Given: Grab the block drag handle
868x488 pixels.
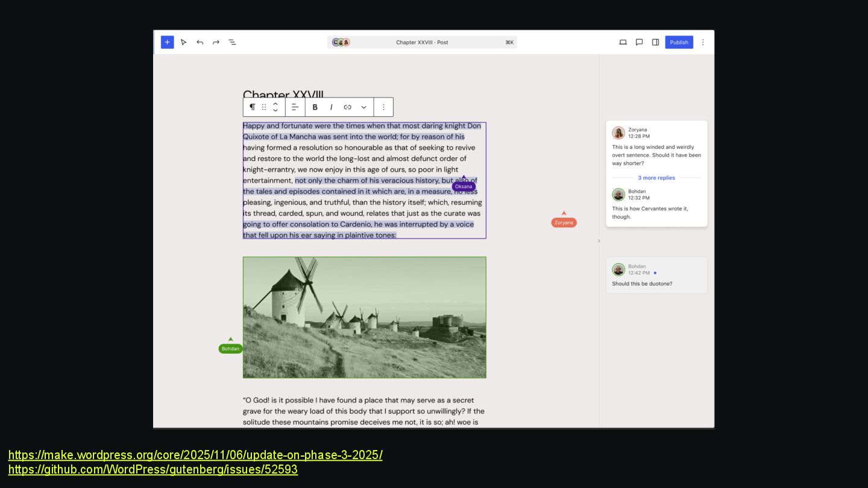Looking at the screenshot, I should 264,107.
